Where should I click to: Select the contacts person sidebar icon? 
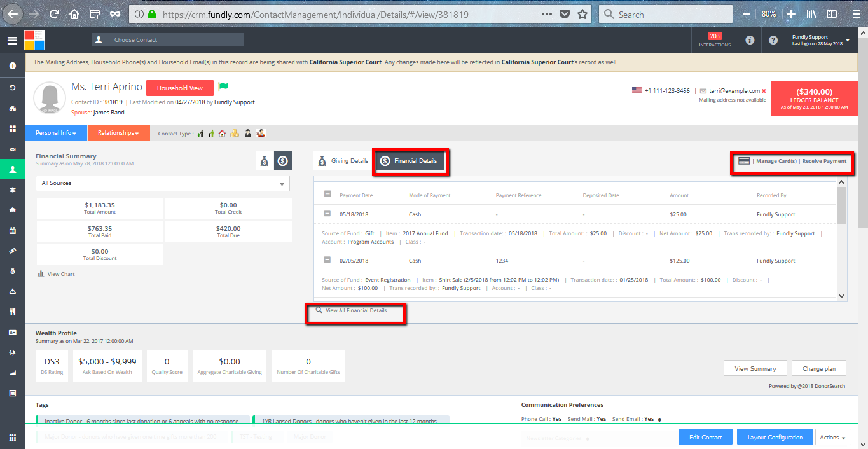coord(12,170)
